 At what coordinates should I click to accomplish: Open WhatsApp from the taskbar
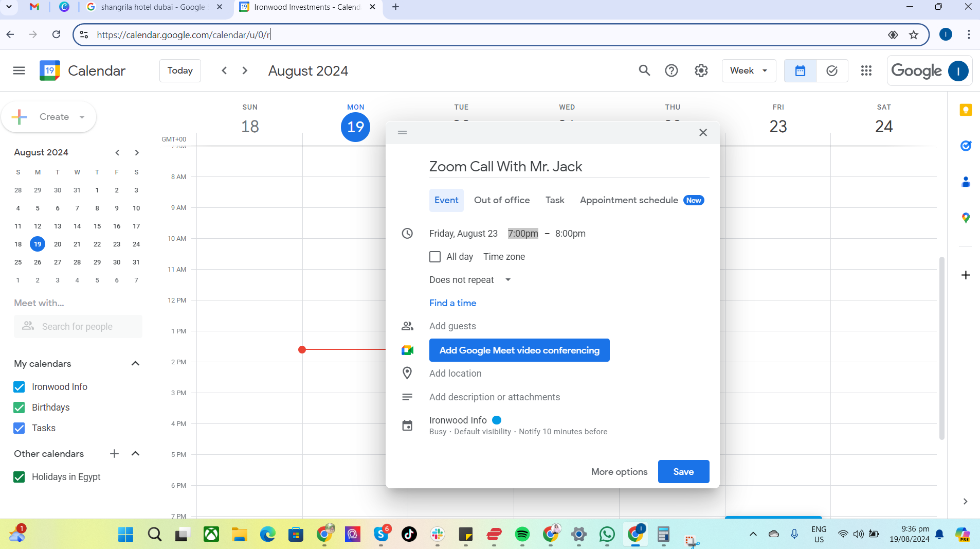[607, 535]
